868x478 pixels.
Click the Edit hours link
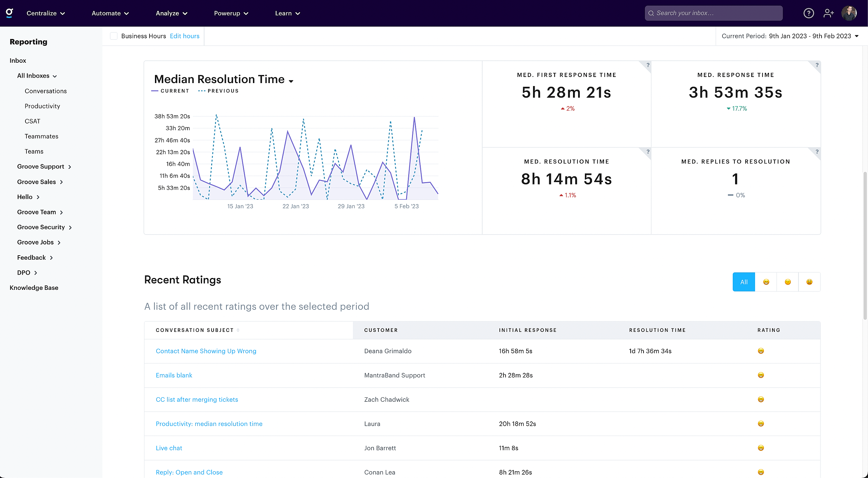click(x=184, y=36)
